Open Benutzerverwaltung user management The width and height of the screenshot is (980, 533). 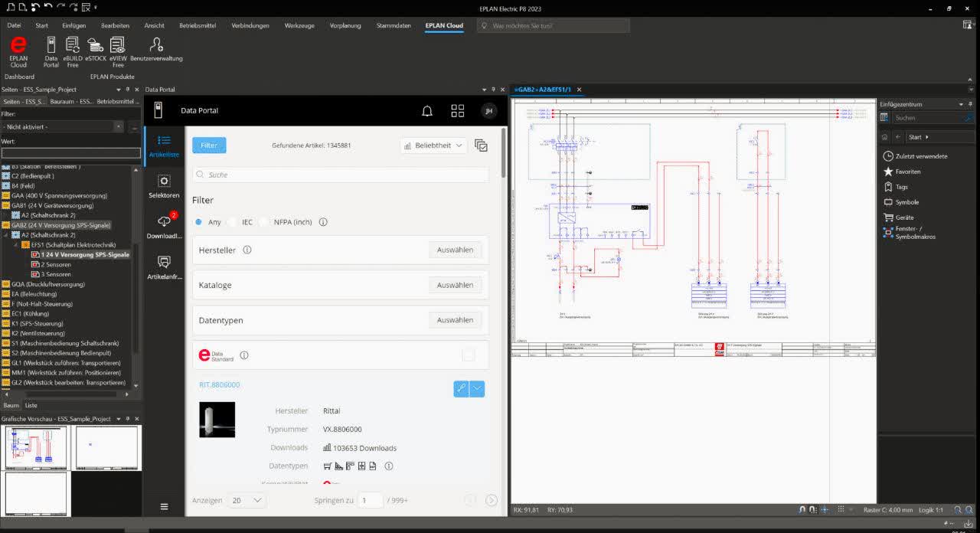(x=156, y=50)
